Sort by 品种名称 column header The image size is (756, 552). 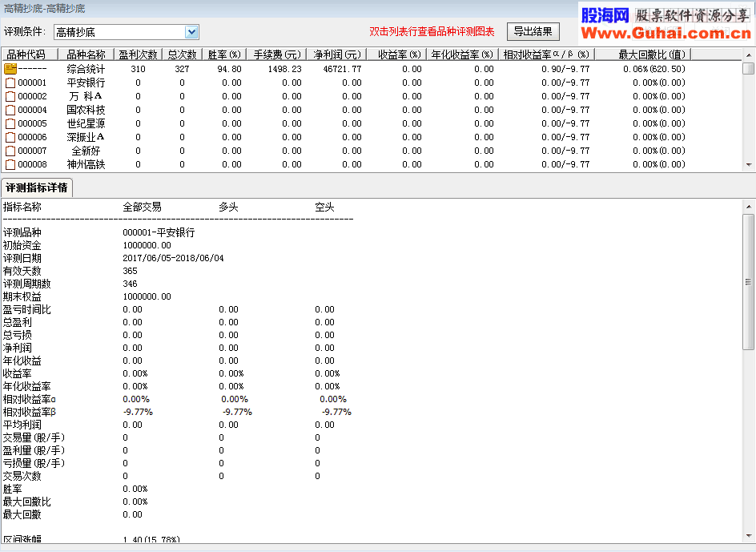86,54
